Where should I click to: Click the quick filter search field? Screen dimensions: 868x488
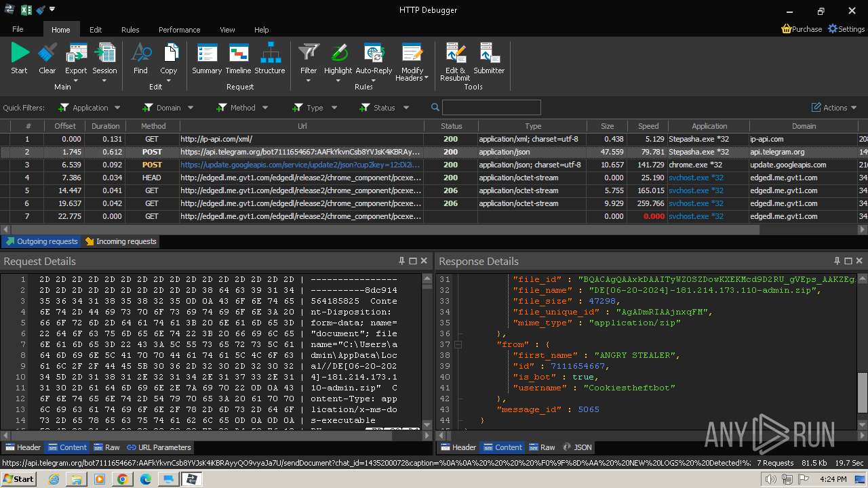[x=491, y=107]
